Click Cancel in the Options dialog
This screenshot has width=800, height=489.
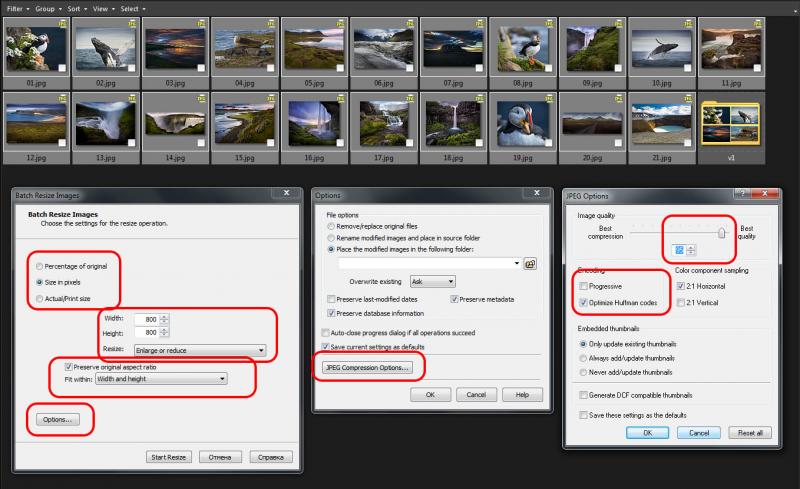(x=476, y=395)
